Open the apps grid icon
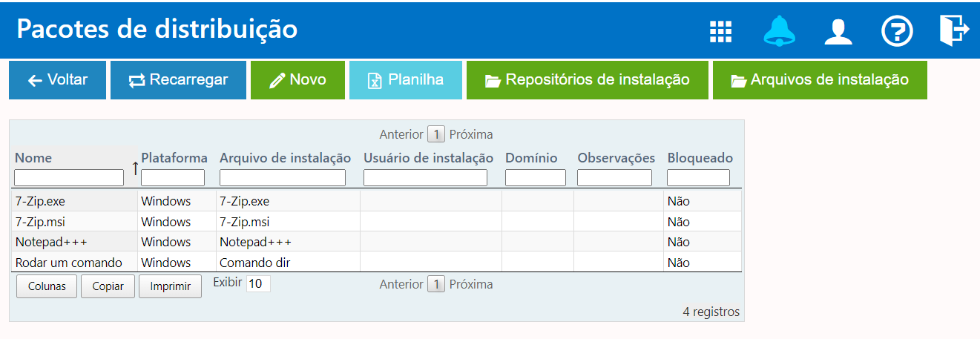This screenshot has height=339, width=980. [720, 31]
